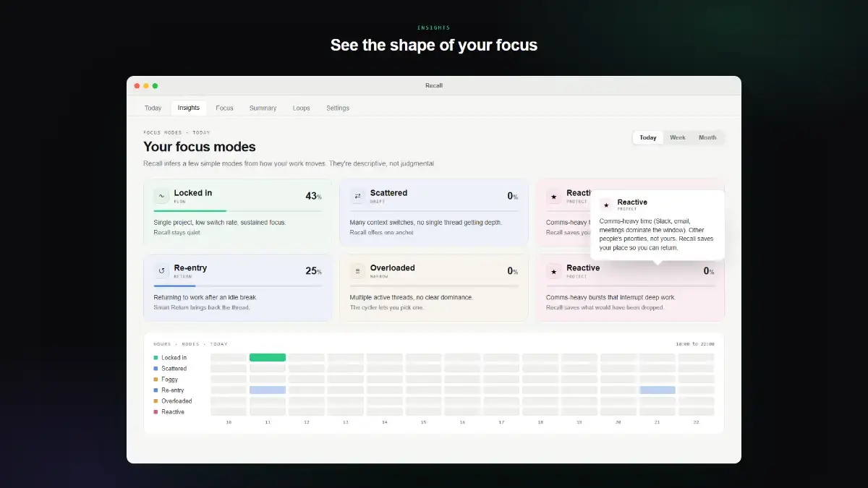Open the Summary tab
868x488 pixels.
[263, 108]
